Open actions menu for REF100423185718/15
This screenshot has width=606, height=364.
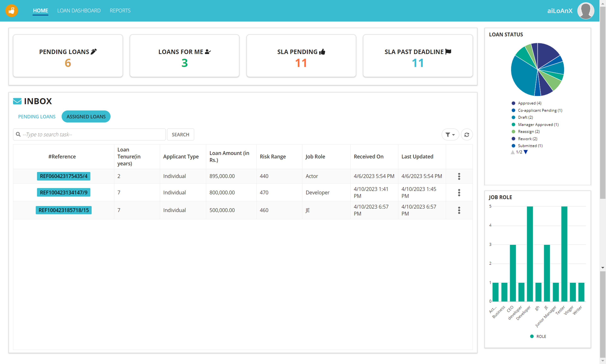click(x=459, y=210)
